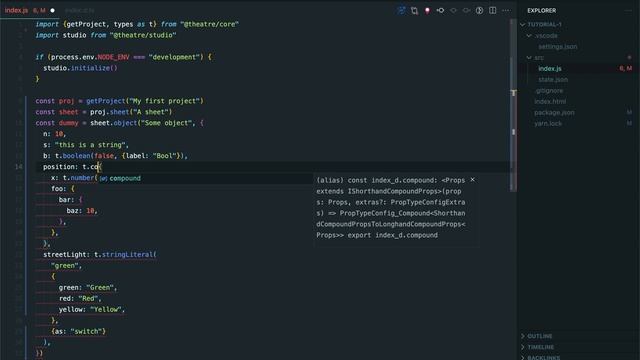Click the red: "Red" option line
640x360 pixels.
click(80, 298)
